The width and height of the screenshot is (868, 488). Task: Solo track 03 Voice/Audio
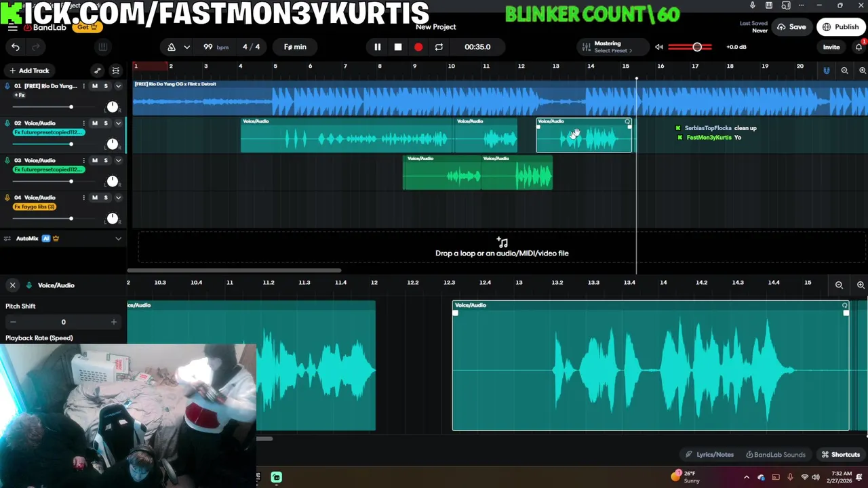click(x=106, y=161)
